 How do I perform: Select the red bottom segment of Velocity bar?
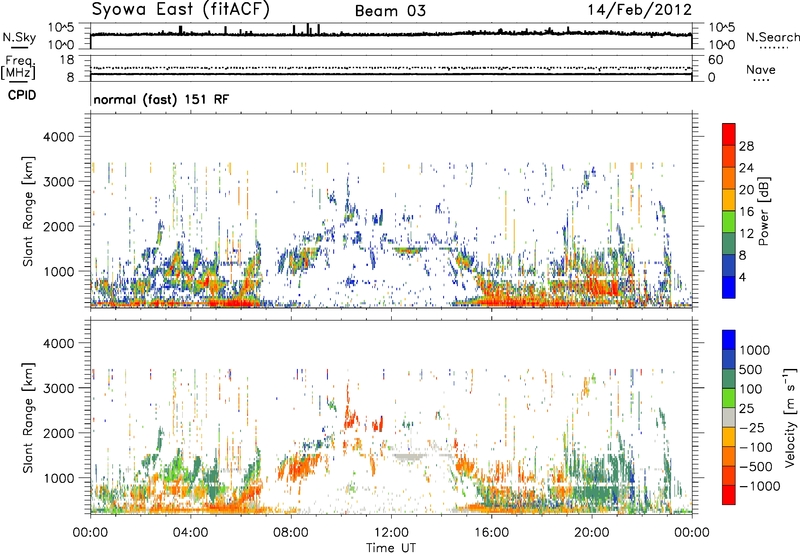(729, 495)
